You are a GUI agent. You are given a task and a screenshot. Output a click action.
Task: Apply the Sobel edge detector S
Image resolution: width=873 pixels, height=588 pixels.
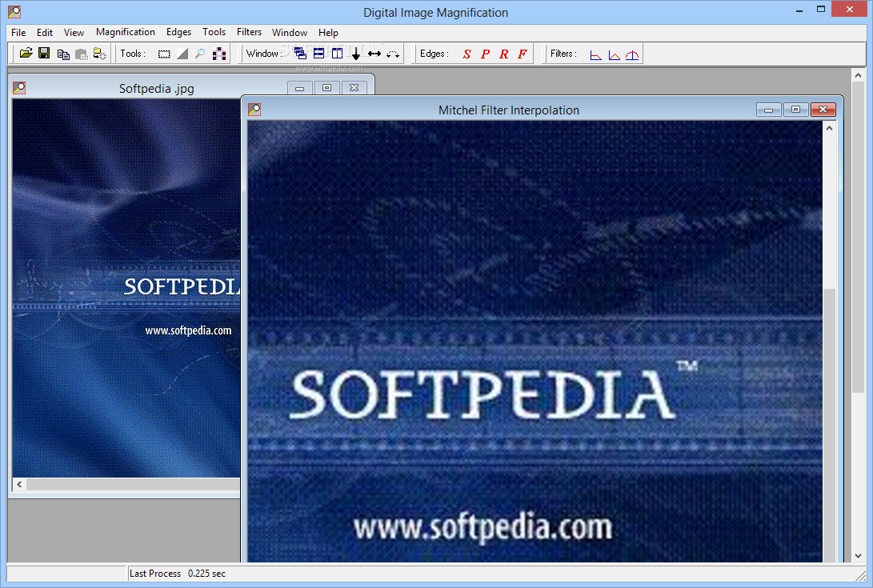(x=467, y=53)
